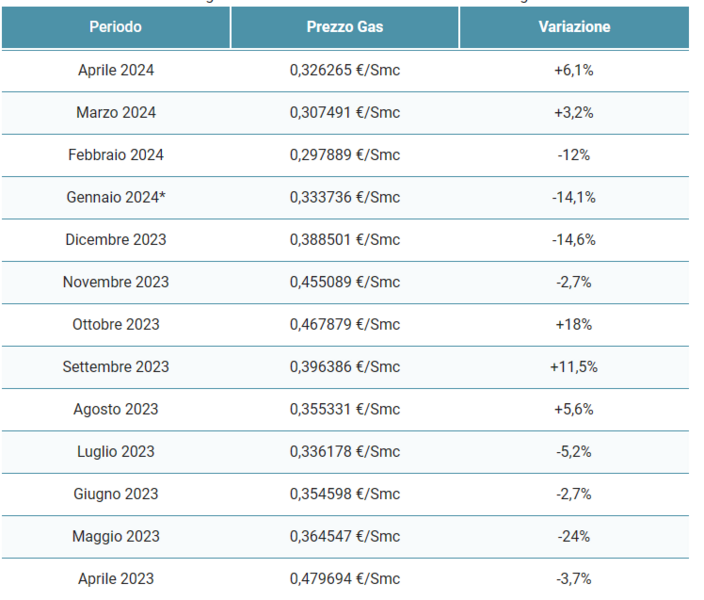Click the Prezzo Gas column header

tap(345, 27)
